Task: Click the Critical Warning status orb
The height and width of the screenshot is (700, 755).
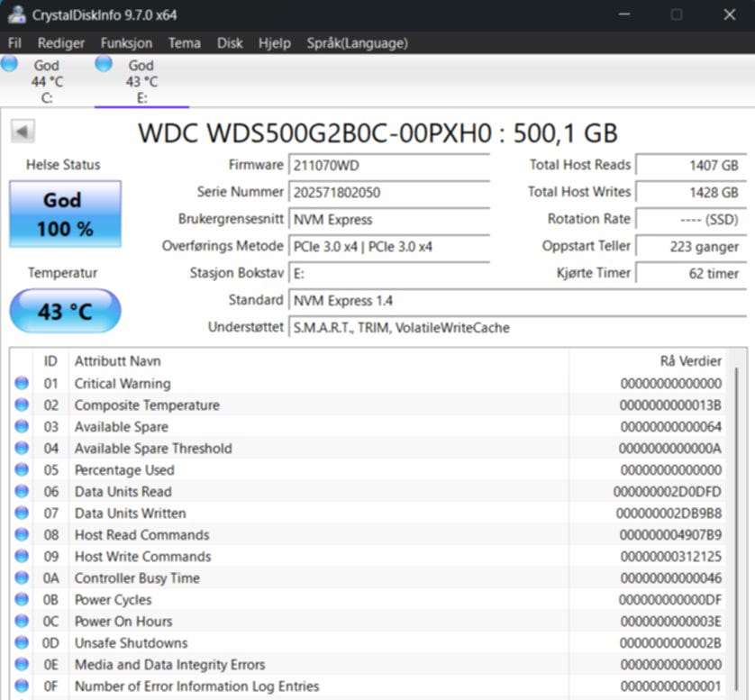Action: [22, 384]
